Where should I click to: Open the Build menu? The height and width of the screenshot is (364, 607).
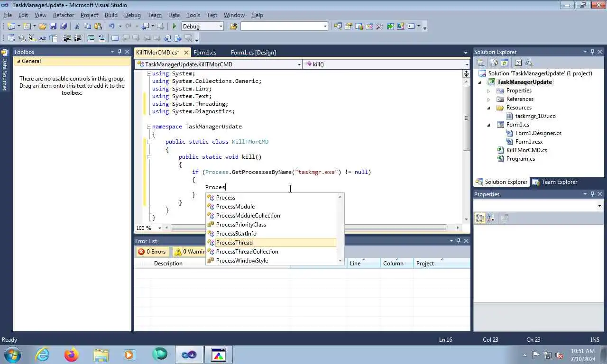point(111,15)
